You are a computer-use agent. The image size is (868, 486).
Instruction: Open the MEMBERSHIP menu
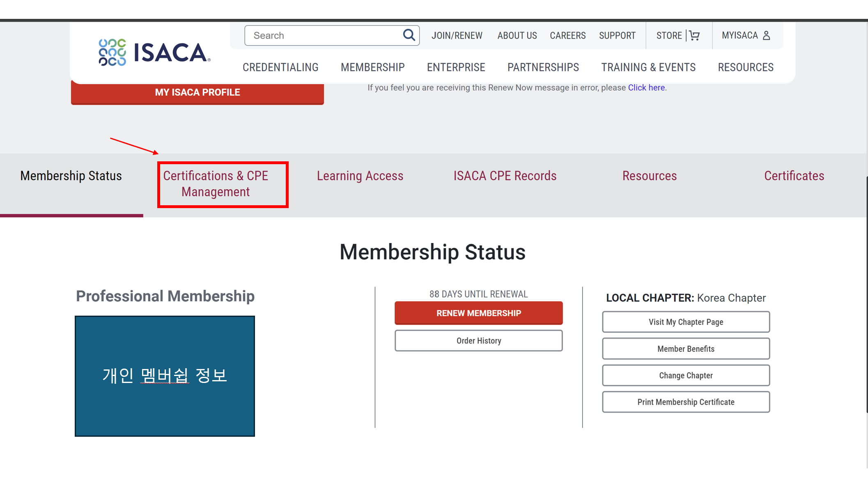tap(372, 67)
